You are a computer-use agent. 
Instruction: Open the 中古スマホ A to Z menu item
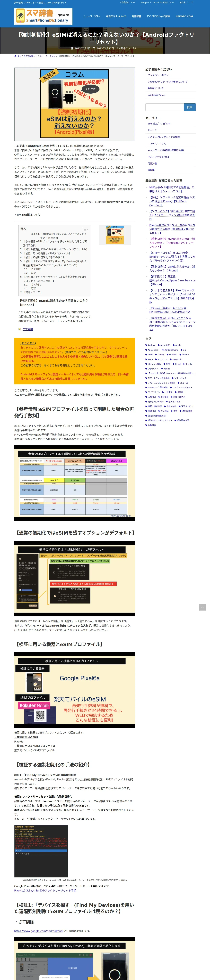[x=116, y=16]
